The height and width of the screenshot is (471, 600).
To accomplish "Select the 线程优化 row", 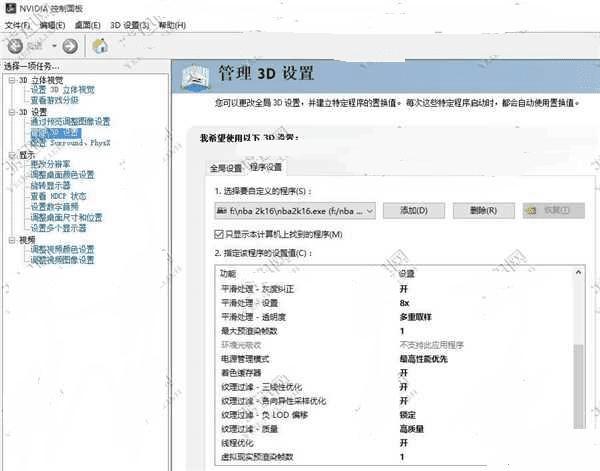I will pyautogui.click(x=394, y=443).
